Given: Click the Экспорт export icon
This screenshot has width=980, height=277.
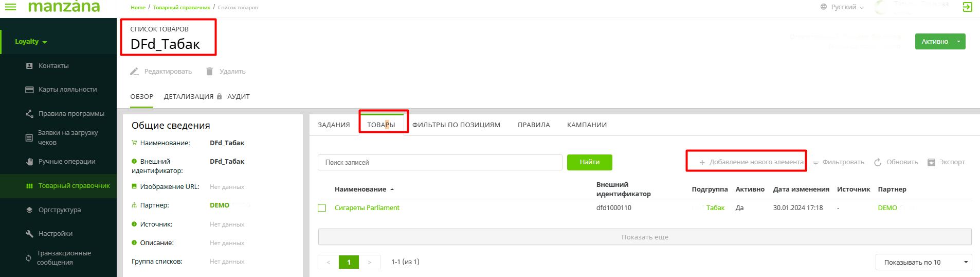Looking at the screenshot, I should pos(931,162).
